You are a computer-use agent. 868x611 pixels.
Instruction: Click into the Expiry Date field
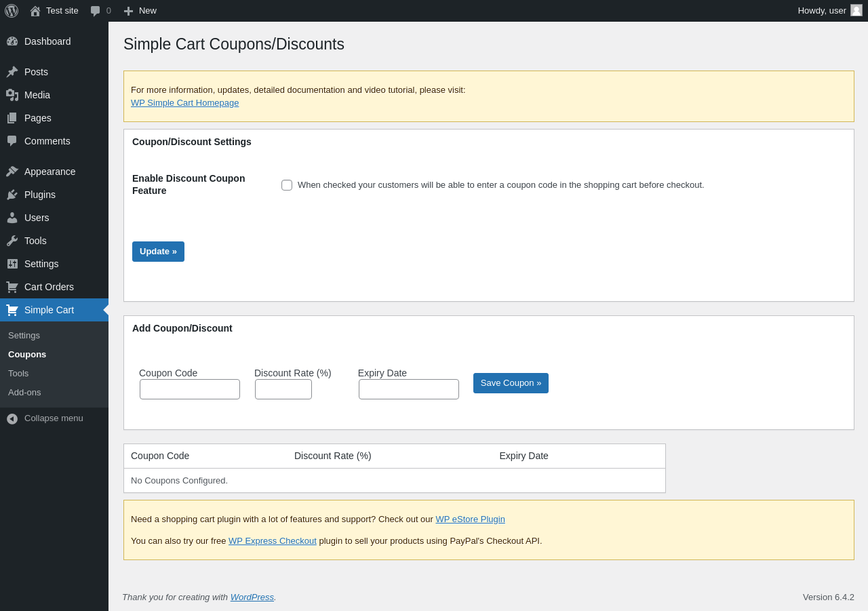point(409,389)
